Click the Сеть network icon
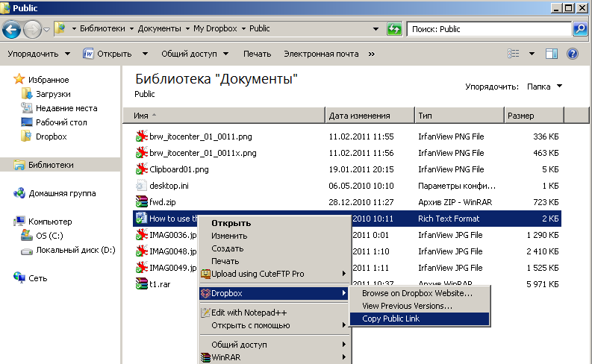The height and width of the screenshot is (364, 592). 19,278
